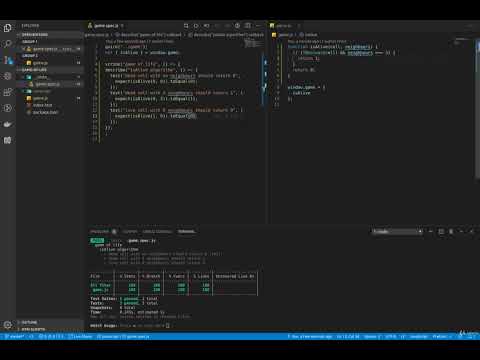This screenshot has height=360, width=480.
Task: Click left editor minimap
Action: (x=253, y=43)
